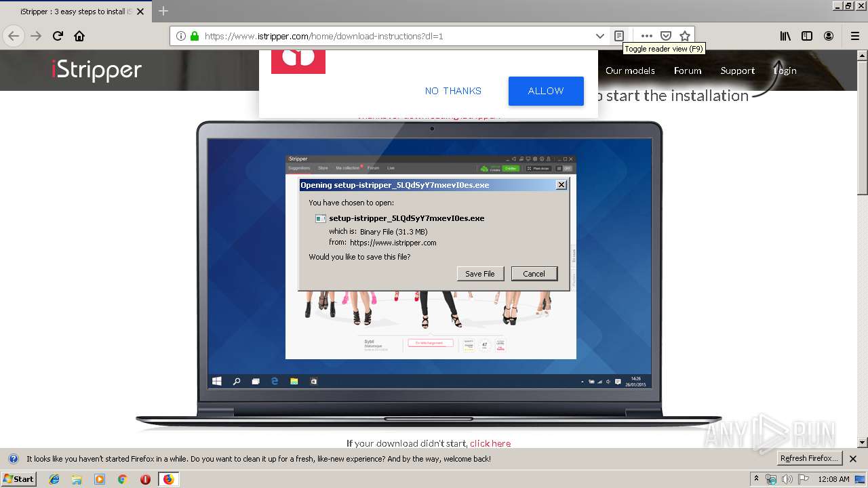
Task: Launch Chrome from the taskbar
Action: click(x=122, y=479)
